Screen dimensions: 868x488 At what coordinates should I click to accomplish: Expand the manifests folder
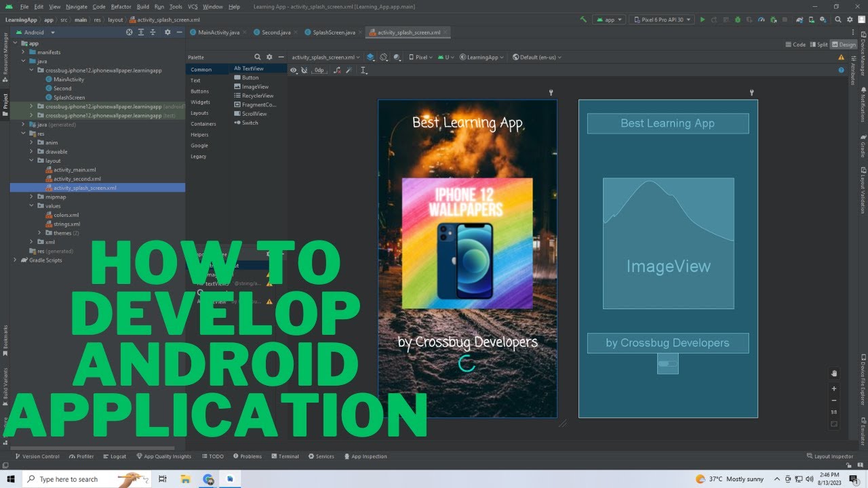coord(24,52)
